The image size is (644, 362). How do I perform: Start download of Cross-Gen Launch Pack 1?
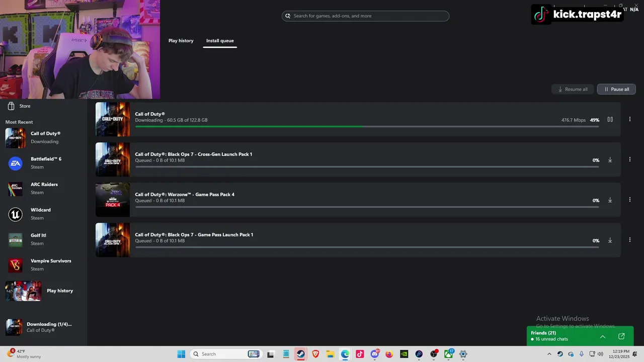coord(610,160)
